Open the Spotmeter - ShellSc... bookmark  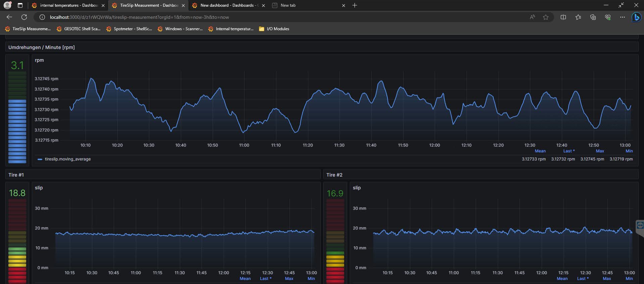[132, 29]
